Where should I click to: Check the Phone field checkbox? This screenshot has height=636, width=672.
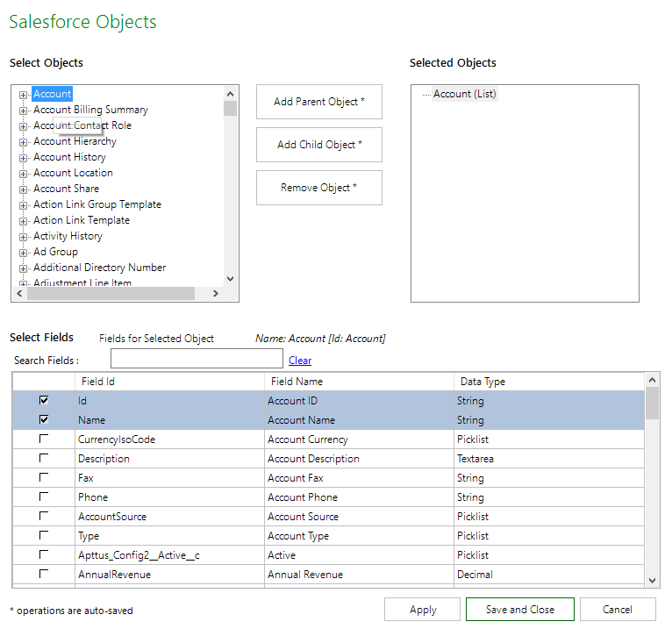44,497
